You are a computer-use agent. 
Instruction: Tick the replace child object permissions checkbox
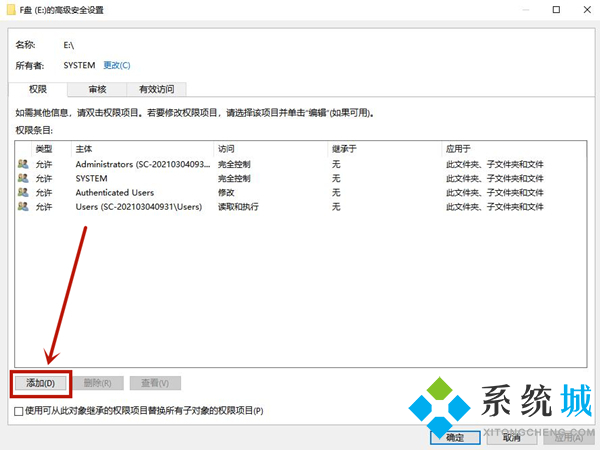18,411
